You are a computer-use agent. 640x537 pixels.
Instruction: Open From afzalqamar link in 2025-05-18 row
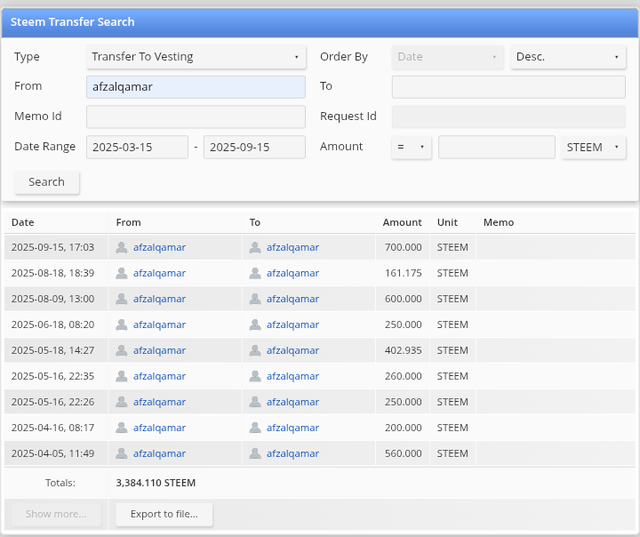pos(159,350)
